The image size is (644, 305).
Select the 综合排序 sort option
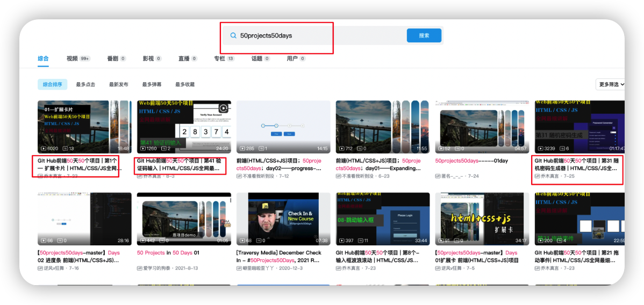pyautogui.click(x=53, y=84)
